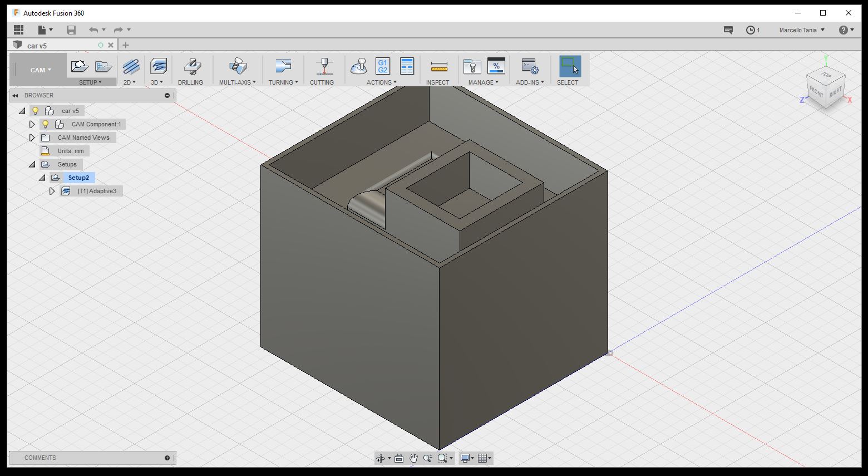Collapse the car v5 root node
Screen dimensions: 868x476
tap(22, 111)
